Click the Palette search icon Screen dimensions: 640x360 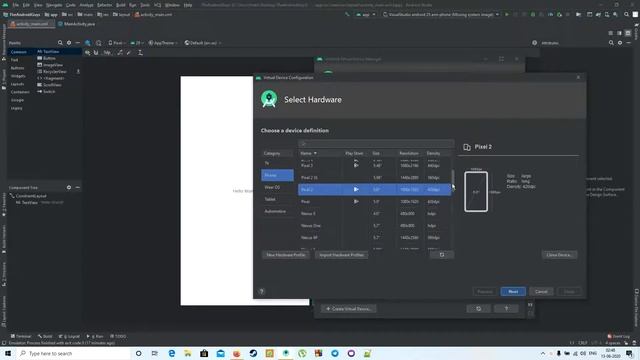pyautogui.click(x=60, y=43)
